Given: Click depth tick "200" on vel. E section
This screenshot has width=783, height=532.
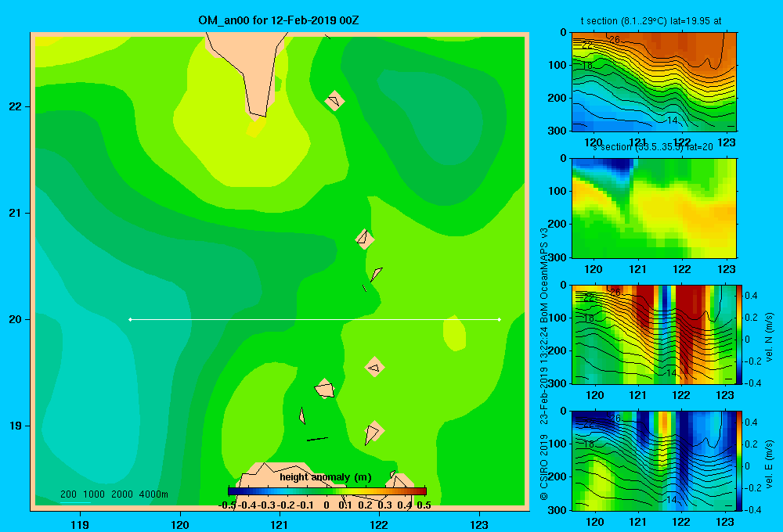Looking at the screenshot, I should pos(557,476).
